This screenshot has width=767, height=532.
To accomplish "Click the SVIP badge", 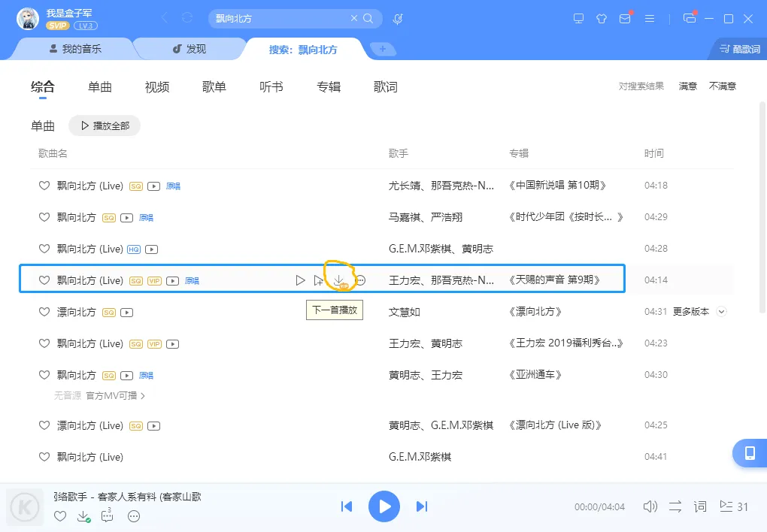I will [x=58, y=26].
